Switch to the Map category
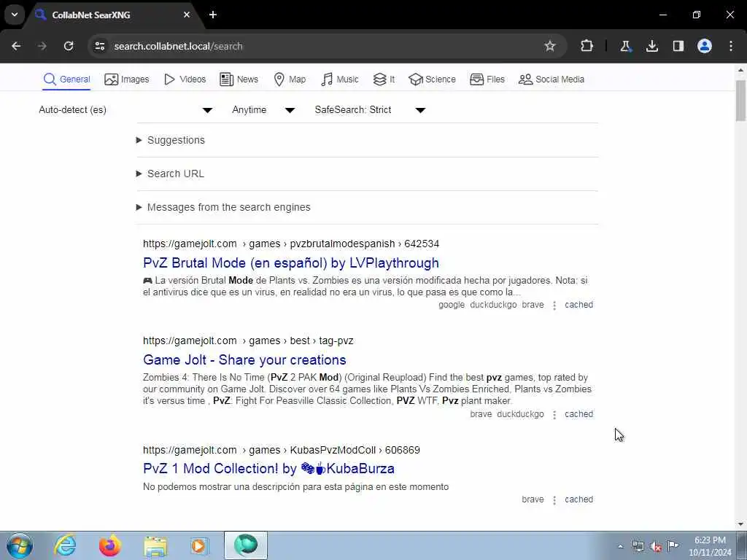 coord(290,79)
